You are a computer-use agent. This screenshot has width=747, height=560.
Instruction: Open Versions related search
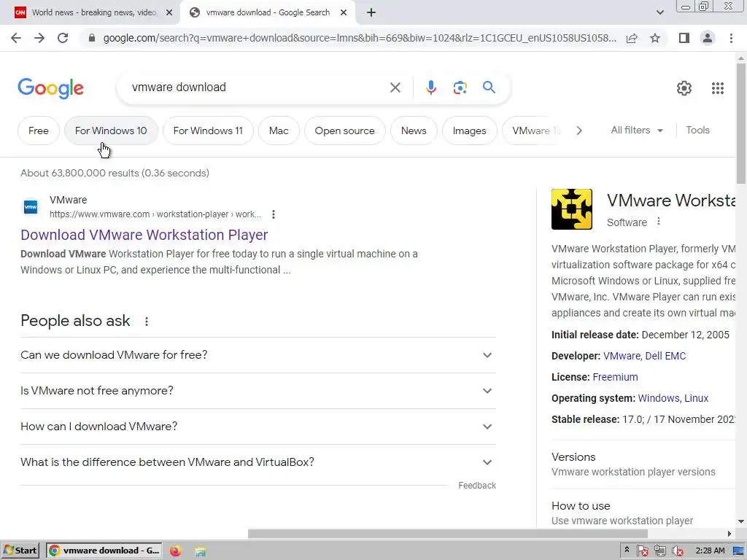[643, 464]
